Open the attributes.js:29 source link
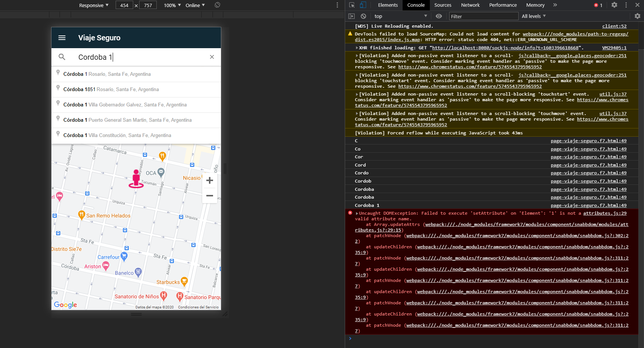 coord(605,213)
